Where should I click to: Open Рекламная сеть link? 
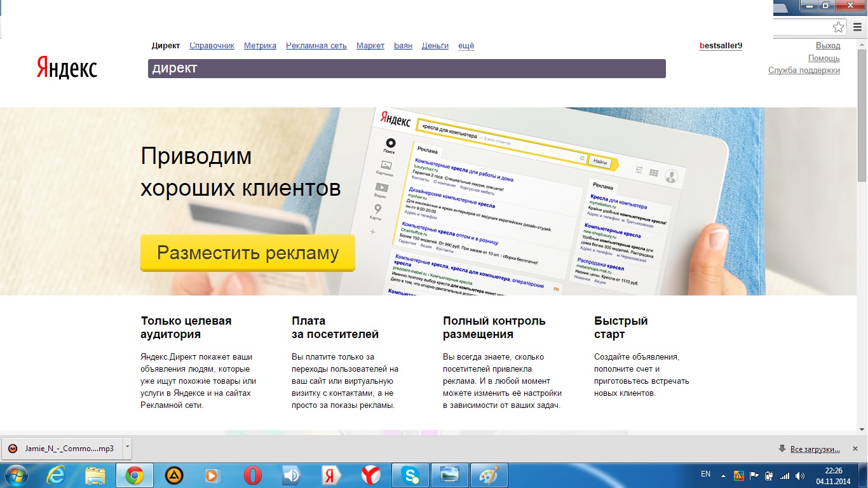pyautogui.click(x=316, y=46)
